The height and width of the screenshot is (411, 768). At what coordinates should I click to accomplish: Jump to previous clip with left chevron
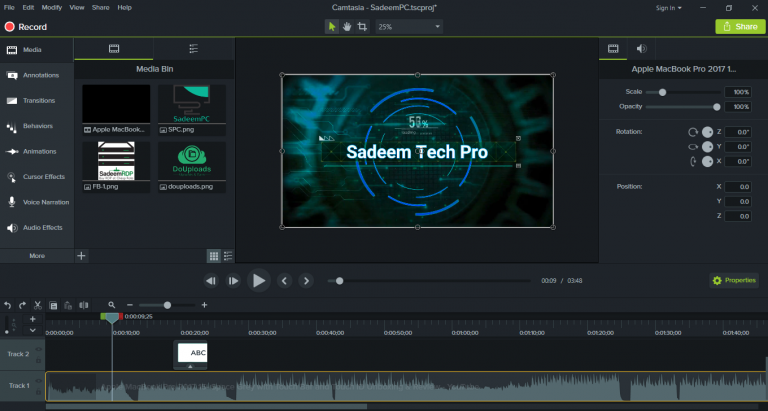pos(284,281)
